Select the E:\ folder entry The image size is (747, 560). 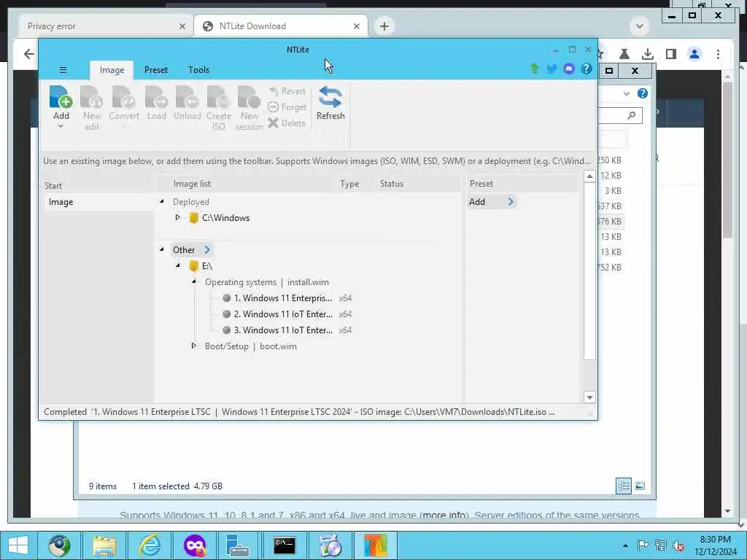click(201, 265)
